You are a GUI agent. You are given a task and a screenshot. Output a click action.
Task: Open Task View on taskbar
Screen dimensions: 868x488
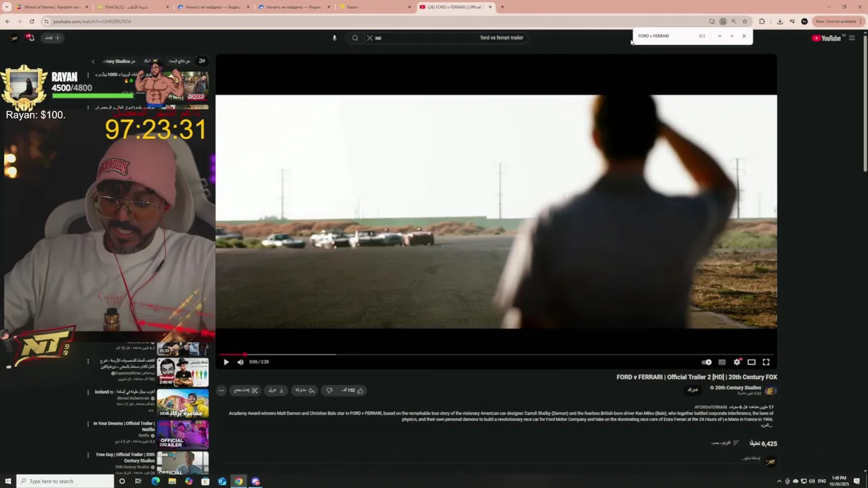[x=138, y=481]
